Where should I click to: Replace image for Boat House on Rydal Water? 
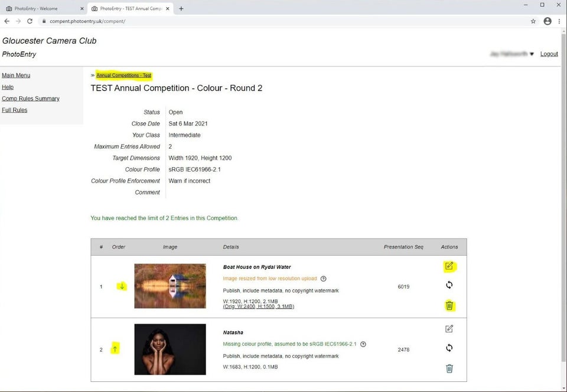(449, 285)
